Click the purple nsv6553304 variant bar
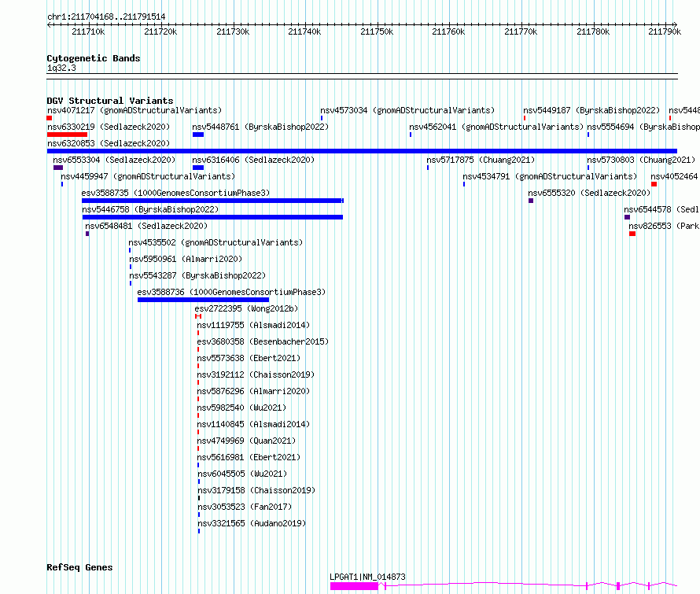Screen dimensions: 700x594 tap(58, 168)
